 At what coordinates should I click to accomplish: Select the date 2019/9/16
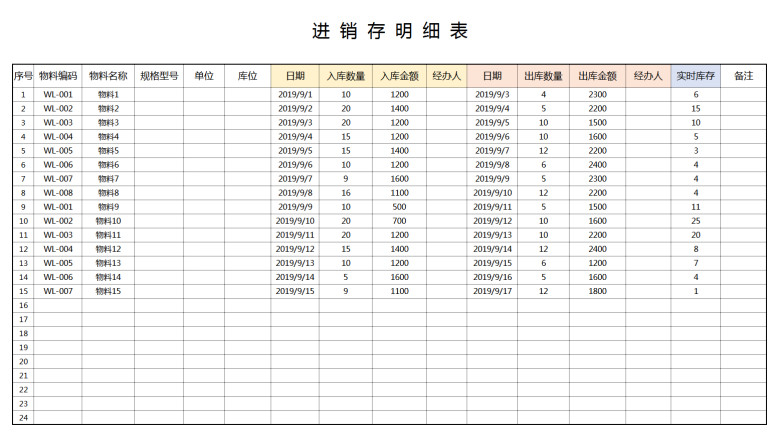[x=492, y=277]
